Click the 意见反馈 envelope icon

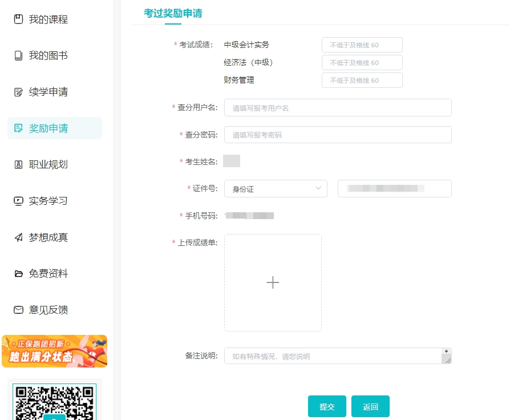(17, 310)
